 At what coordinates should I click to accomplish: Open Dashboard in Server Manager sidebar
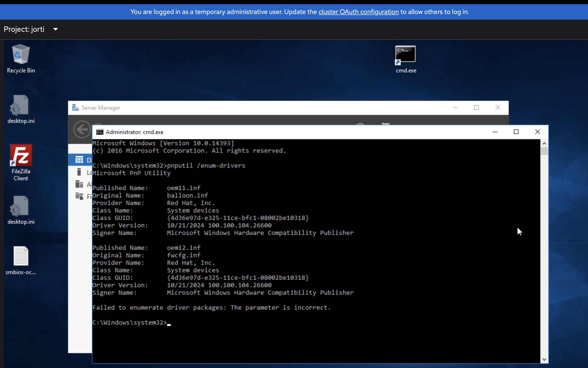tap(80, 160)
